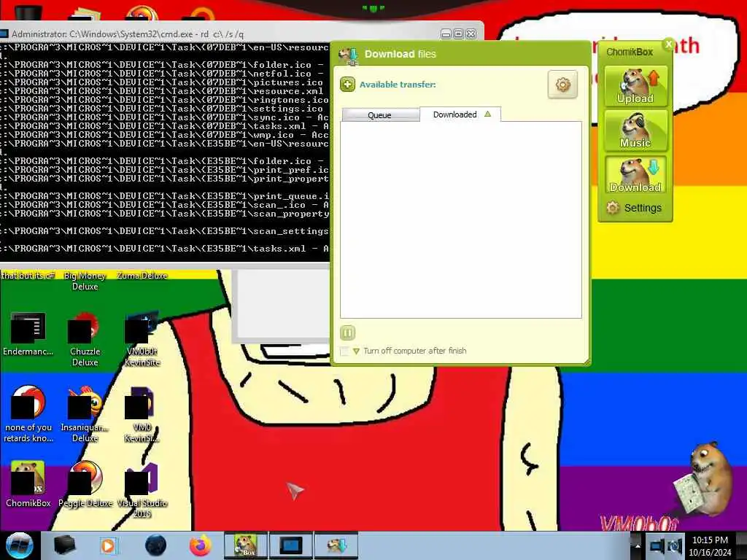
Task: Open the Endermanc... desktop icon
Action: click(x=28, y=332)
